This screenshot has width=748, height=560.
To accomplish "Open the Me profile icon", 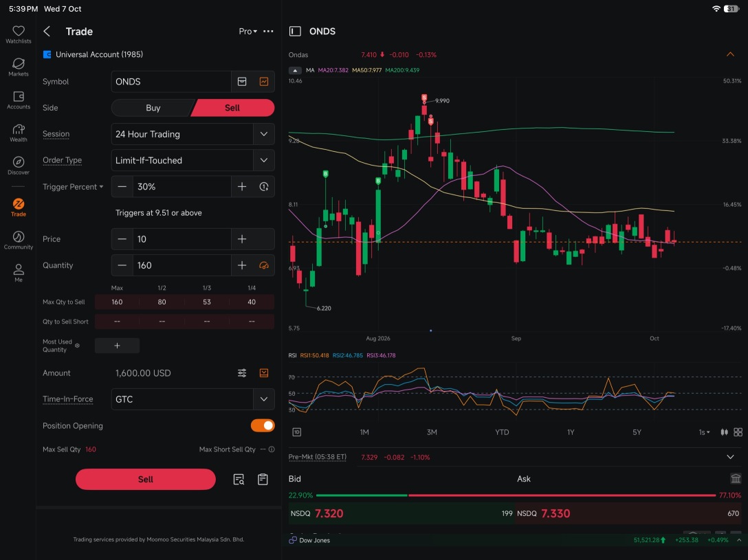I will (18, 273).
